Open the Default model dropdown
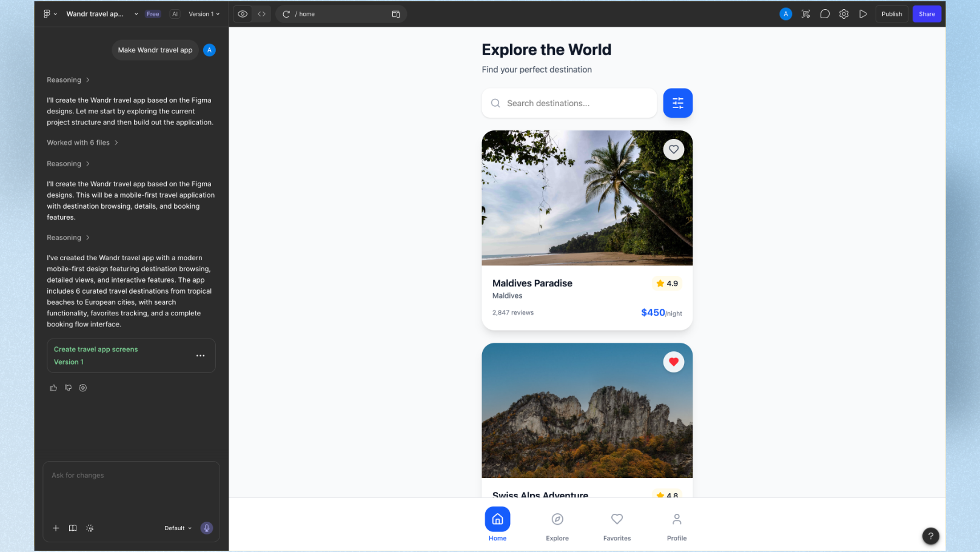The image size is (980, 552). point(177,528)
